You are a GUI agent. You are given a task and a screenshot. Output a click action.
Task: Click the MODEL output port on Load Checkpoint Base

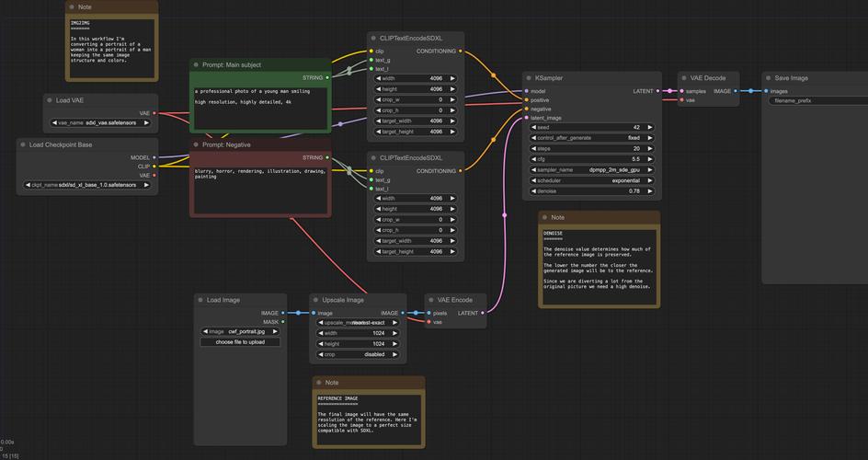(x=154, y=157)
